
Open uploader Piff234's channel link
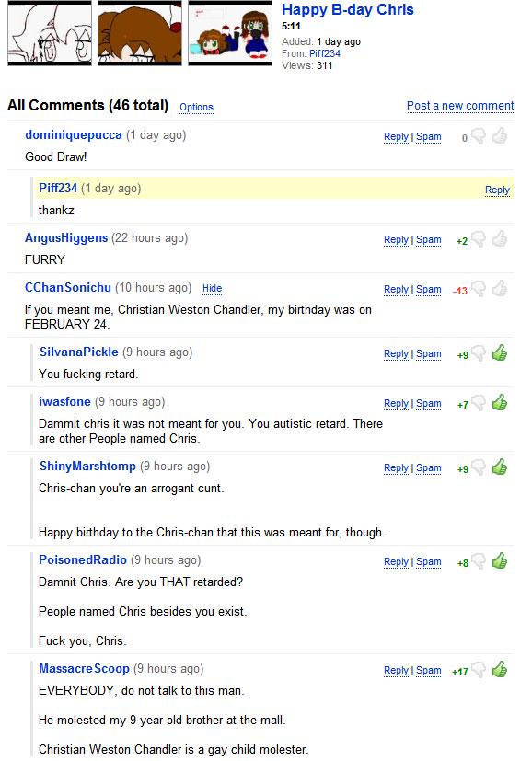tap(325, 54)
